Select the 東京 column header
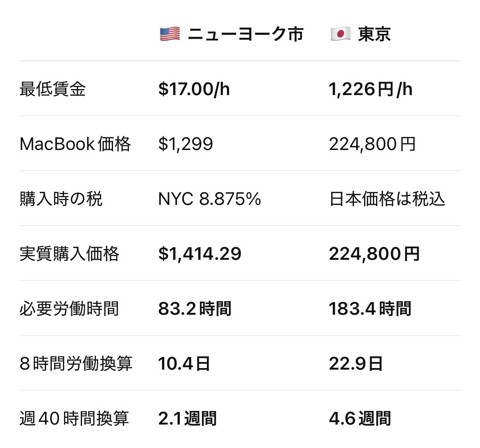The height and width of the screenshot is (448, 480). tap(374, 34)
